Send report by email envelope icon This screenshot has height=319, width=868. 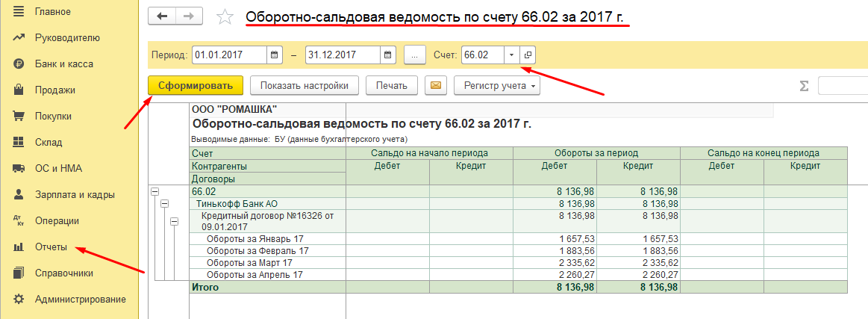point(436,86)
